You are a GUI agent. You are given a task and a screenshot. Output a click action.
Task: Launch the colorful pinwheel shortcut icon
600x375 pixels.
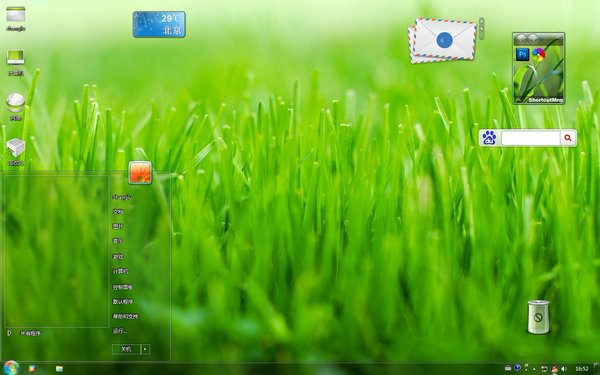[x=538, y=54]
